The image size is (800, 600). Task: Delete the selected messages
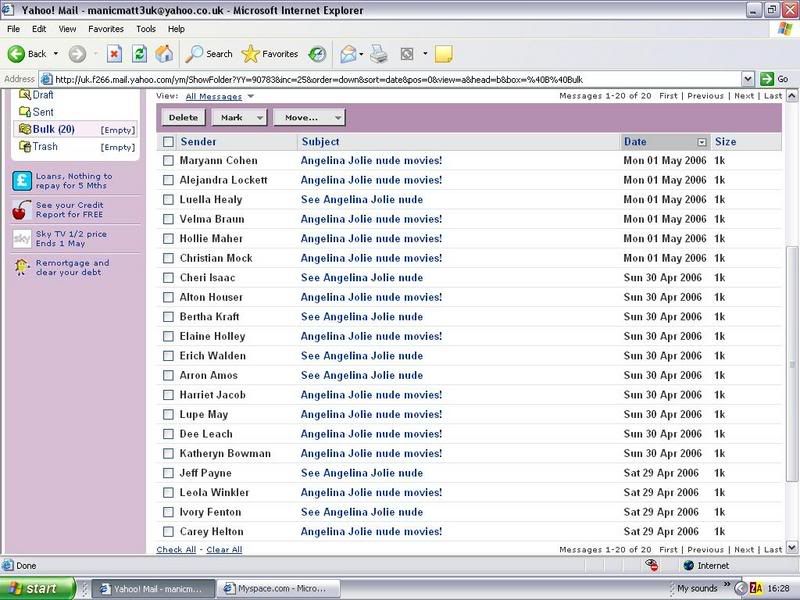pos(183,117)
